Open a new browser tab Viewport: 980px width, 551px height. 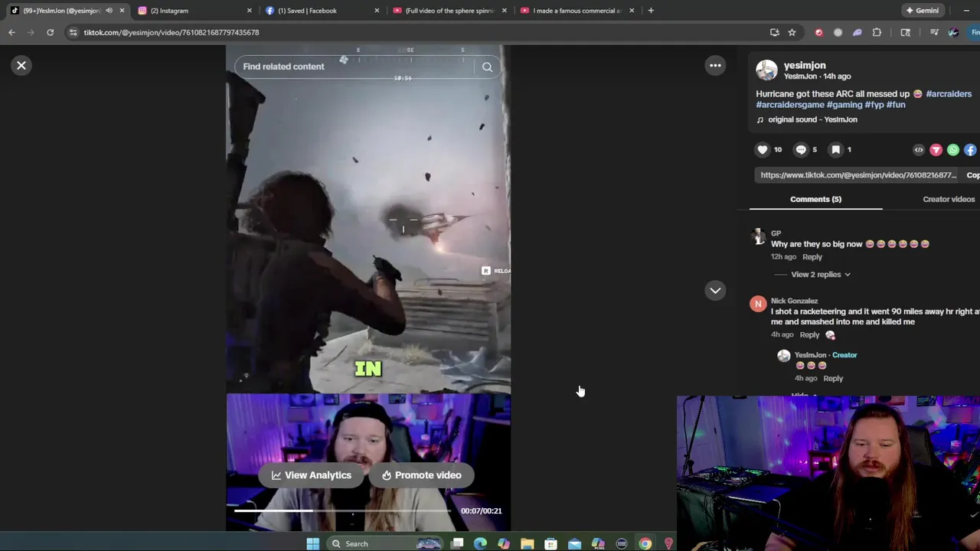pyautogui.click(x=651, y=11)
